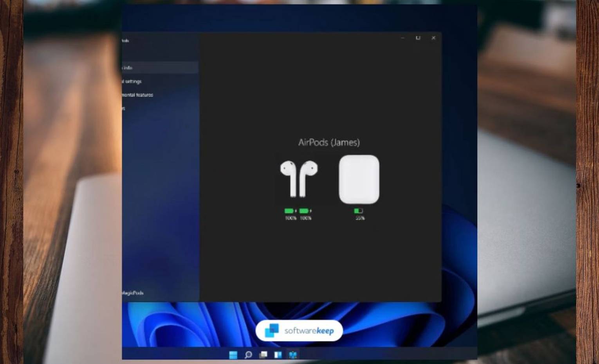Close the MagicPods window
Screen dimensions: 599x364
[x=433, y=38]
